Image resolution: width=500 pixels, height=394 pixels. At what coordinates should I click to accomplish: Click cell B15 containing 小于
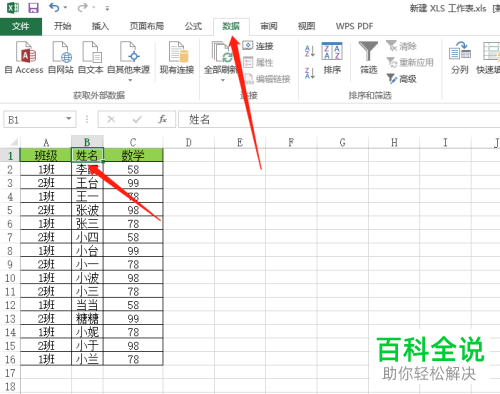pyautogui.click(x=87, y=346)
